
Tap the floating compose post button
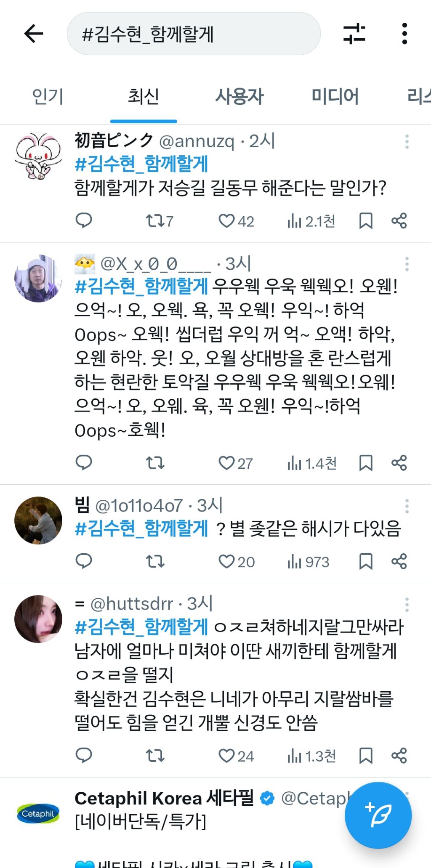tap(378, 815)
